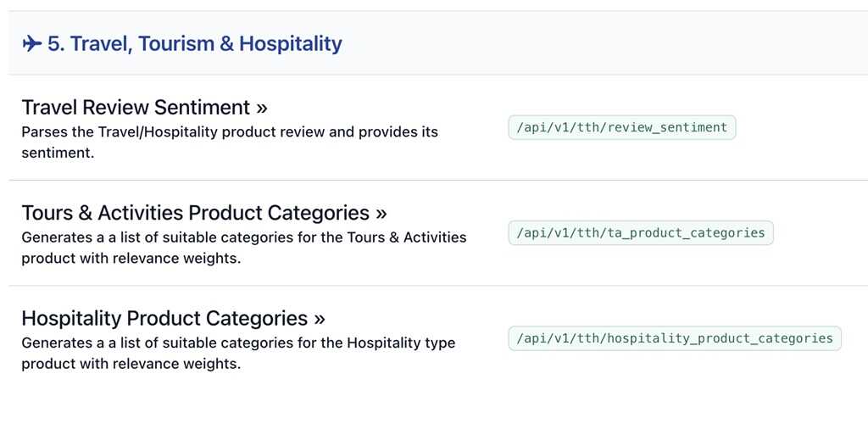Select the /api/v1/tth/review_sentiment endpoint badge
This screenshot has height=424, width=868.
(621, 128)
